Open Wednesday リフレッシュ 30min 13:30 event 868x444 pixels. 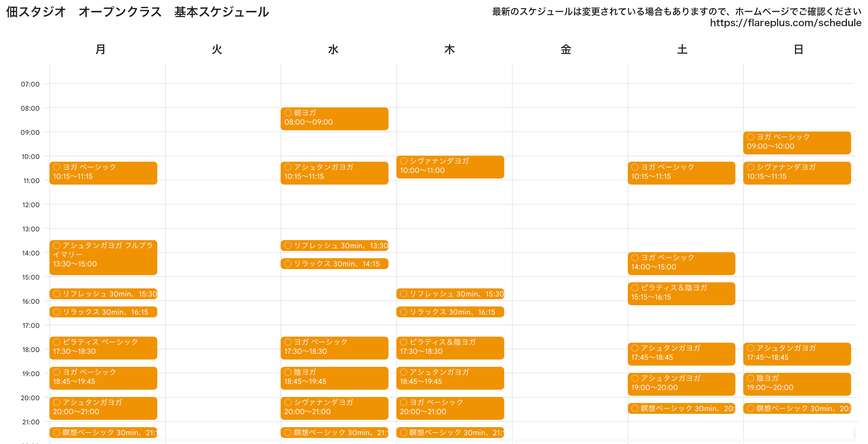click(334, 246)
